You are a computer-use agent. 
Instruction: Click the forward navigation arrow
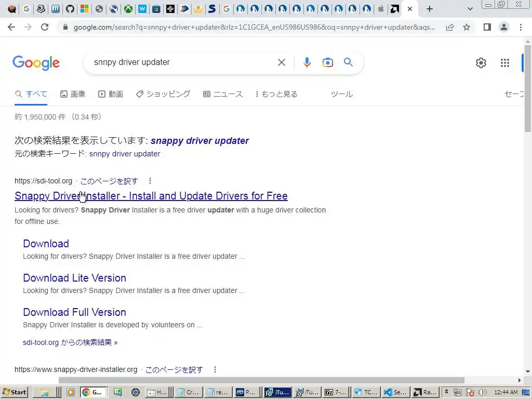28,27
